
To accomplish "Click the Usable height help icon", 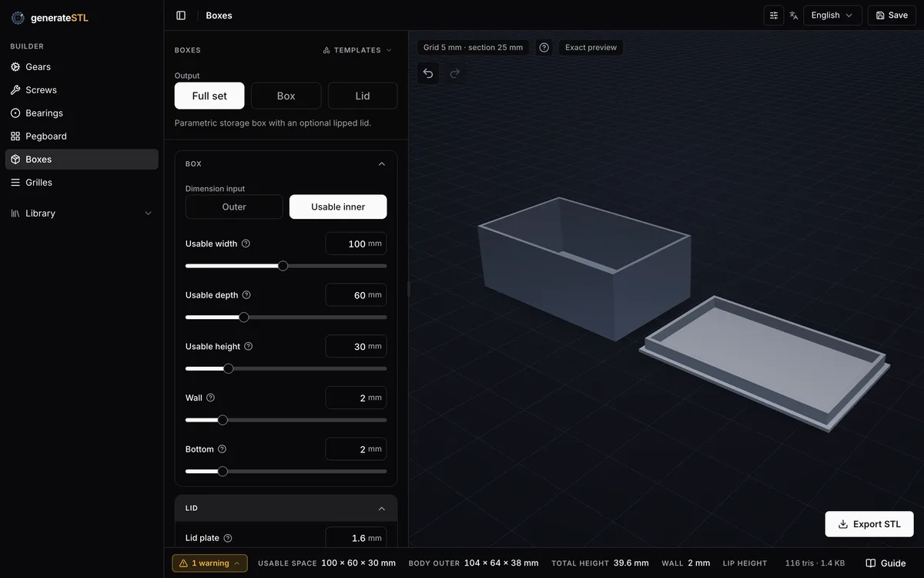I will click(x=248, y=347).
